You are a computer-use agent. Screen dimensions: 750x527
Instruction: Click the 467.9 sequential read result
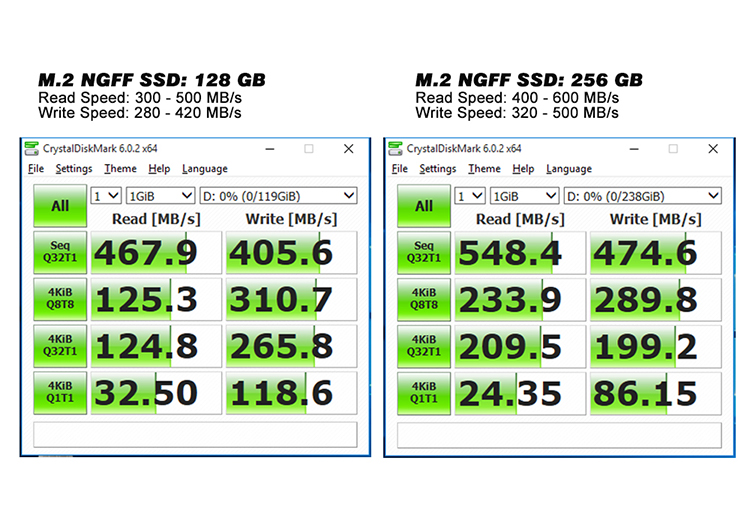click(156, 253)
